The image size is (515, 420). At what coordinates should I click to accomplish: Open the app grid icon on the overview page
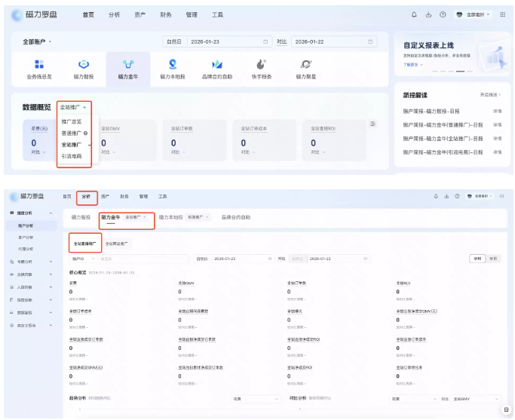coord(502,14)
